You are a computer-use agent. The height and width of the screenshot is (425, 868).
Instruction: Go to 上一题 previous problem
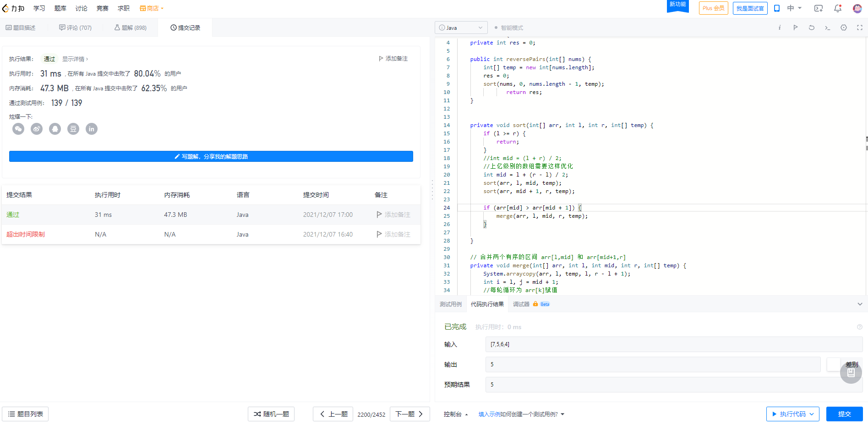pos(333,414)
